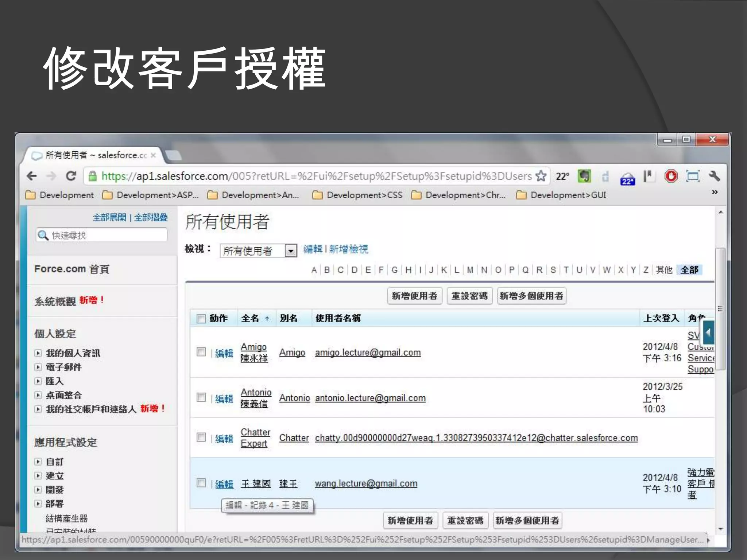This screenshot has width=747, height=560.
Task: Click the quick find magnifier icon
Action: (x=43, y=235)
